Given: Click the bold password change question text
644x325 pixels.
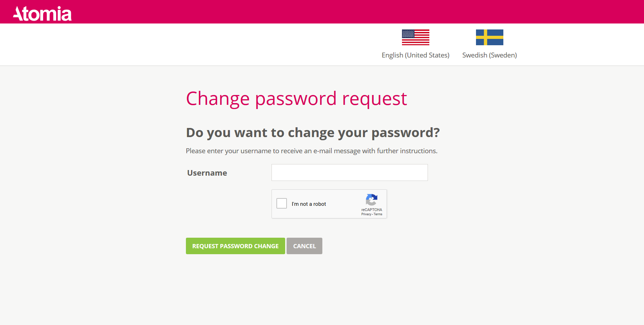Looking at the screenshot, I should tap(313, 133).
